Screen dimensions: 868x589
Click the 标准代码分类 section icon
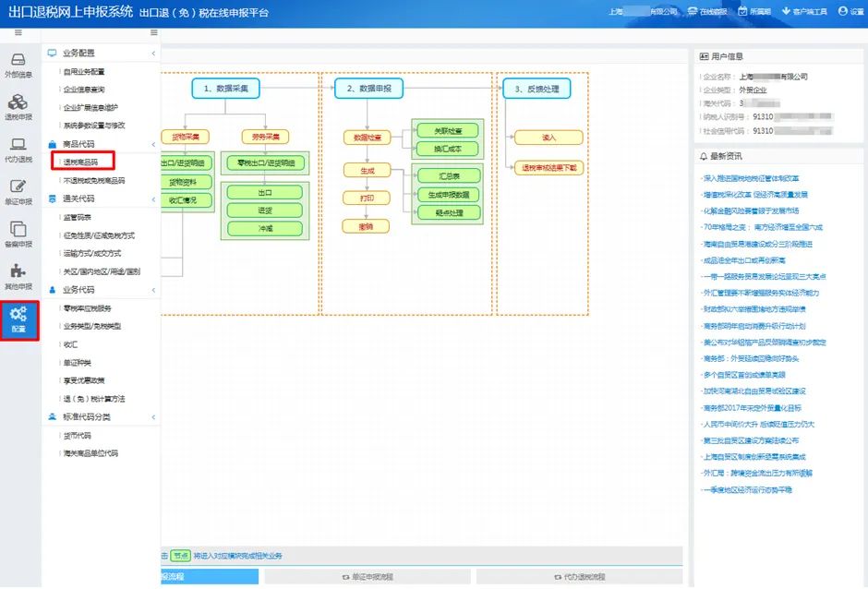click(52, 417)
